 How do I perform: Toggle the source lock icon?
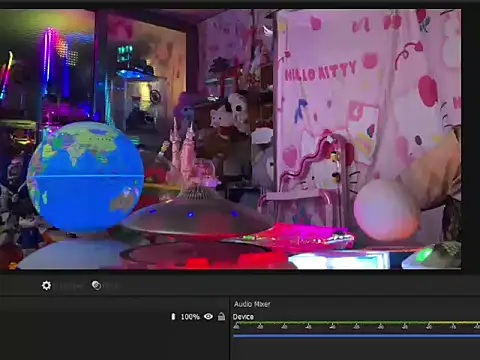point(221,316)
